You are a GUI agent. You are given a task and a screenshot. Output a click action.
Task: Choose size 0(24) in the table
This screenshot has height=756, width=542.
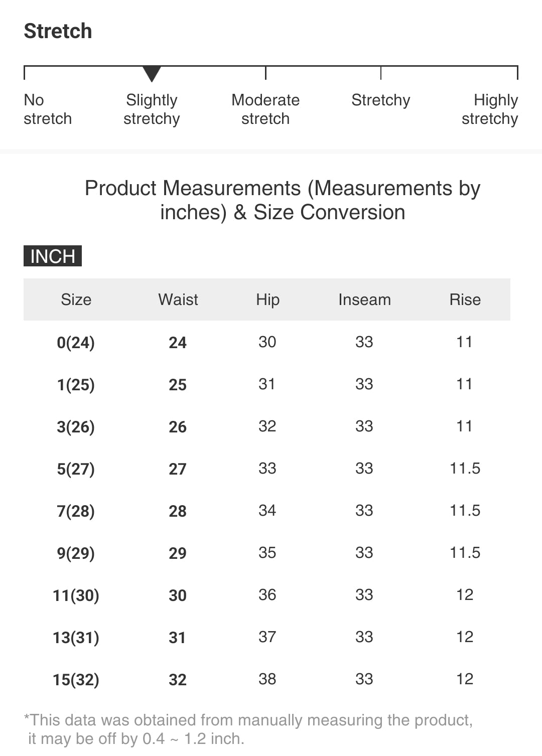(x=76, y=343)
